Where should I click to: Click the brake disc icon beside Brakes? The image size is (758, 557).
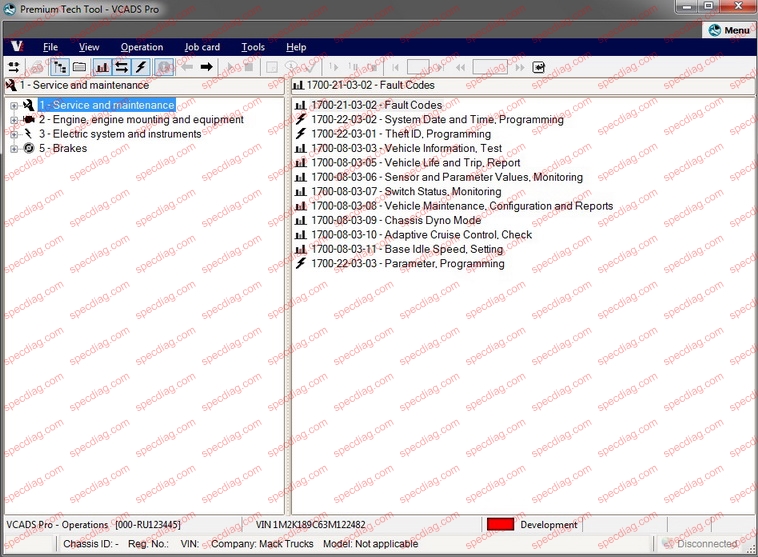[29, 149]
